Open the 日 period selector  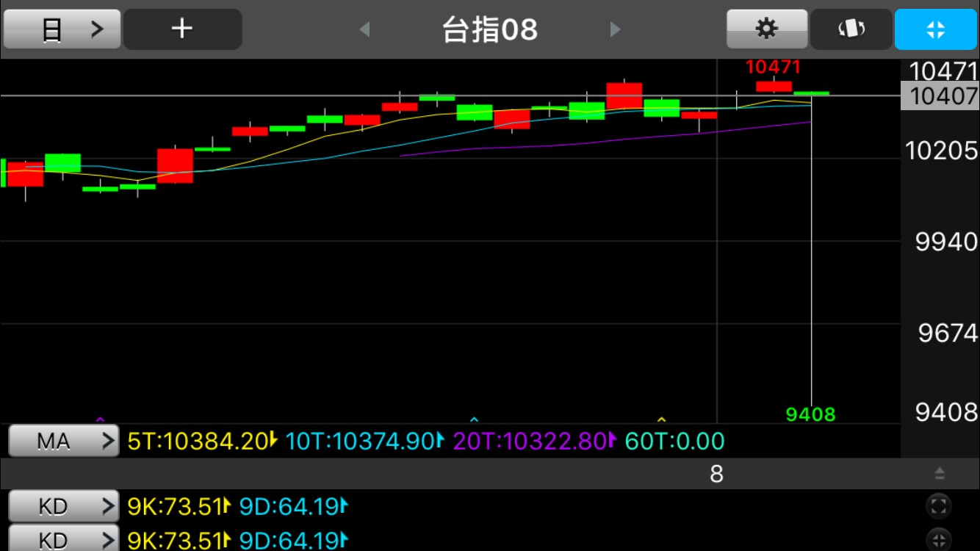62,29
